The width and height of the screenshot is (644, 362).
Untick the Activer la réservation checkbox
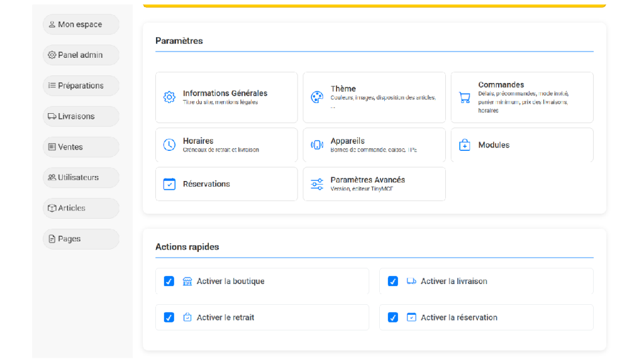coord(393,317)
